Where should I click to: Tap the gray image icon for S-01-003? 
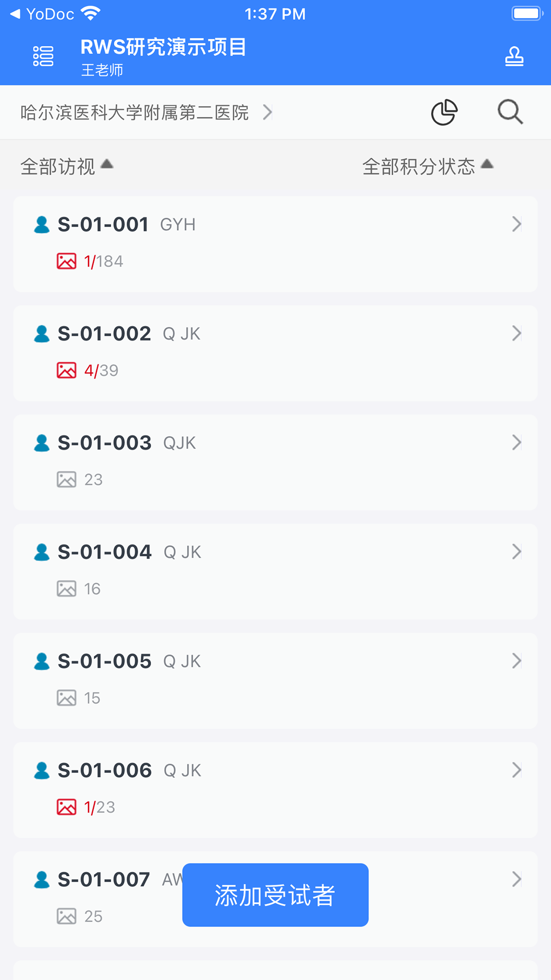(x=66, y=480)
